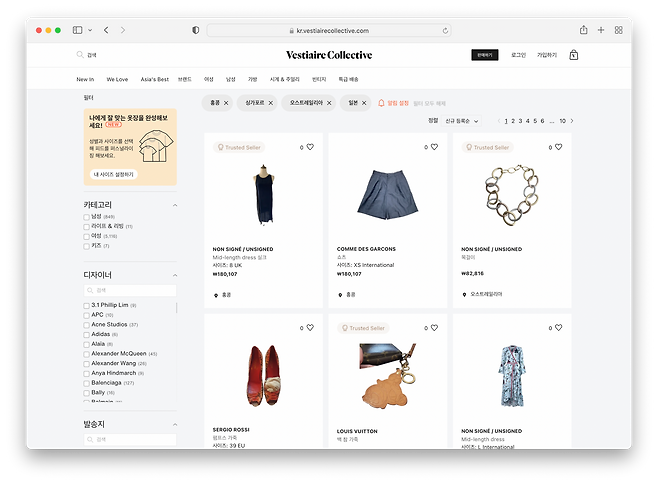Tick the Acne Studios checkbox
Image resolution: width=658 pixels, height=484 pixels.
point(86,325)
